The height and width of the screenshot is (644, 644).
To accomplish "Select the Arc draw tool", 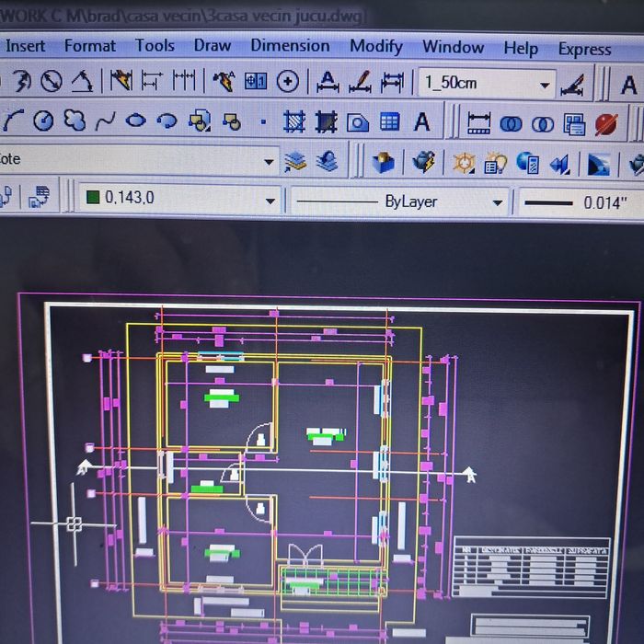I will [x=12, y=121].
